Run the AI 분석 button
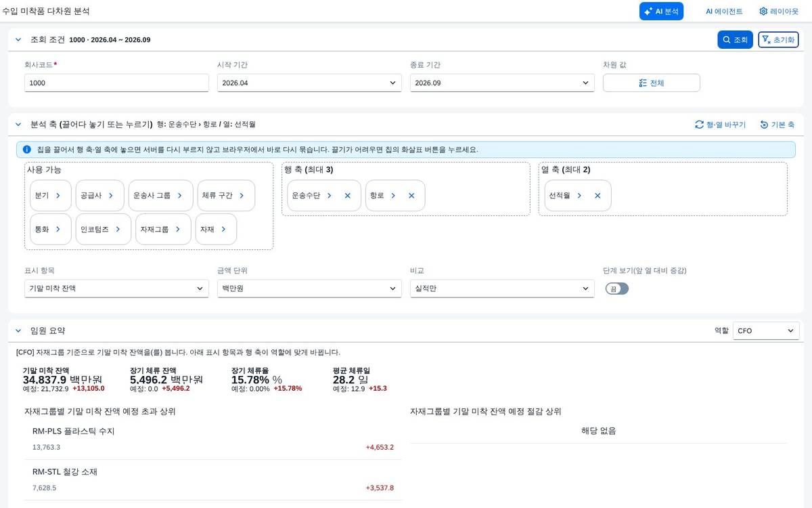Viewport: 812px width, 508px height. [661, 12]
